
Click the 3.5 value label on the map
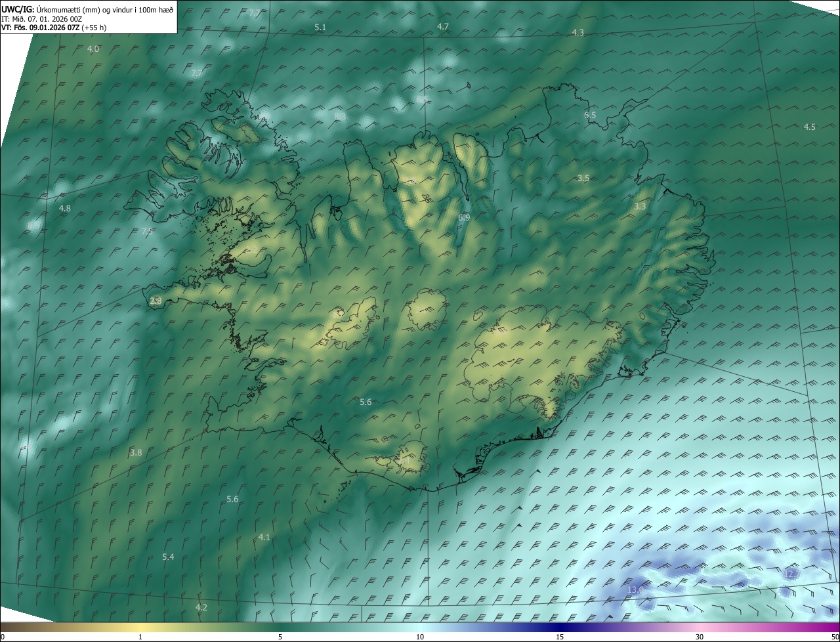click(x=583, y=178)
